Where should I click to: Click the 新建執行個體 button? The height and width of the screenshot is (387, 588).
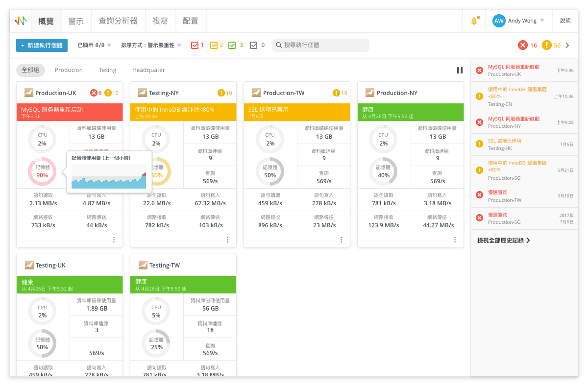(x=42, y=46)
